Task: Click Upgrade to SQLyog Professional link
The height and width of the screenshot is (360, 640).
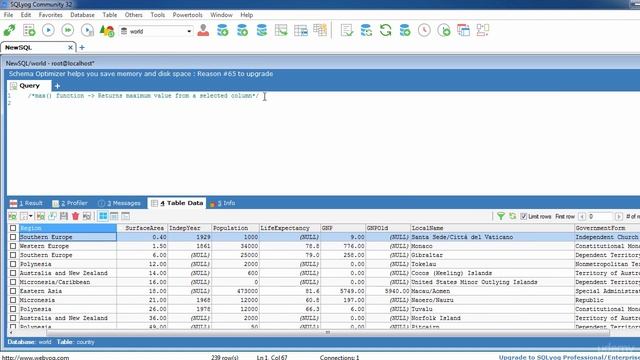Action: pyautogui.click(x=569, y=357)
